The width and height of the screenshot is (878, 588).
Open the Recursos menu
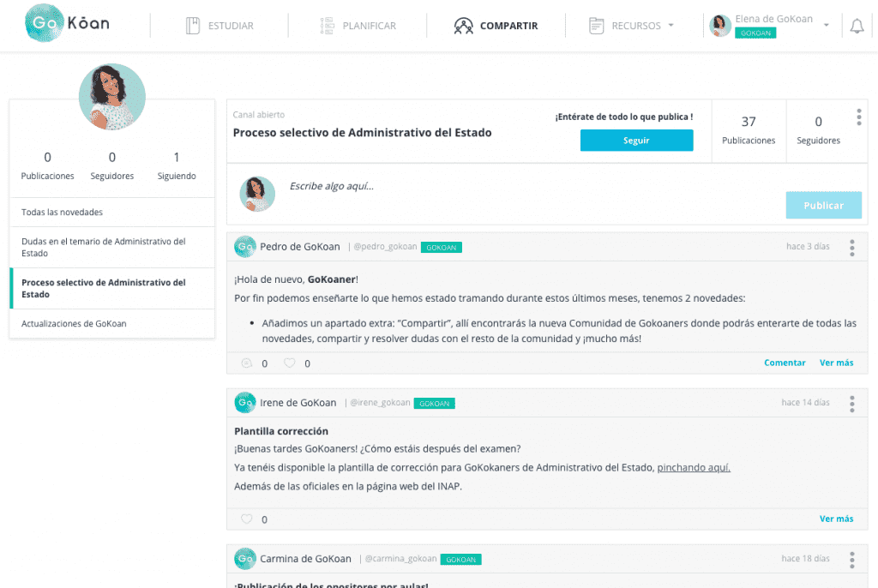click(632, 26)
